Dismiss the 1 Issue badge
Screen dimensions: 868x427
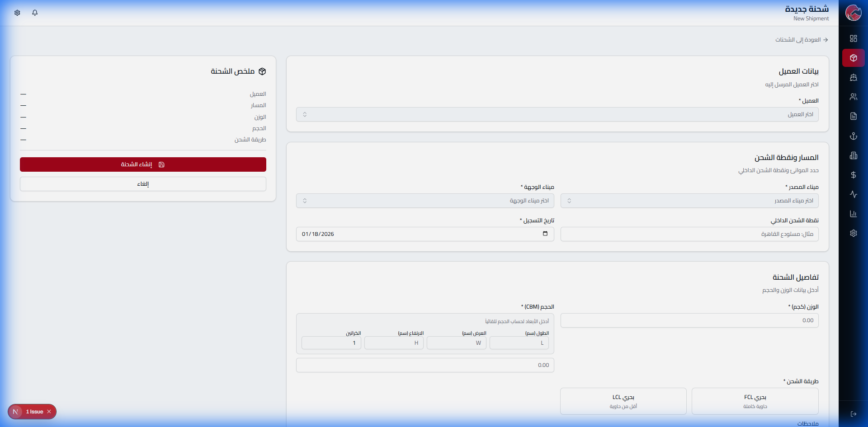(49, 412)
